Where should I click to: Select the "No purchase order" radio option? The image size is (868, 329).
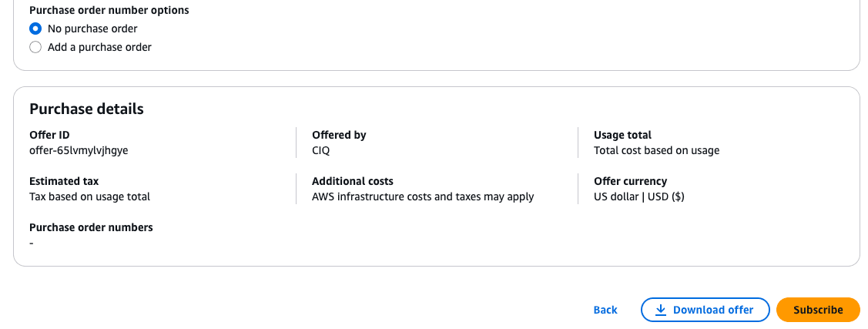[35, 29]
